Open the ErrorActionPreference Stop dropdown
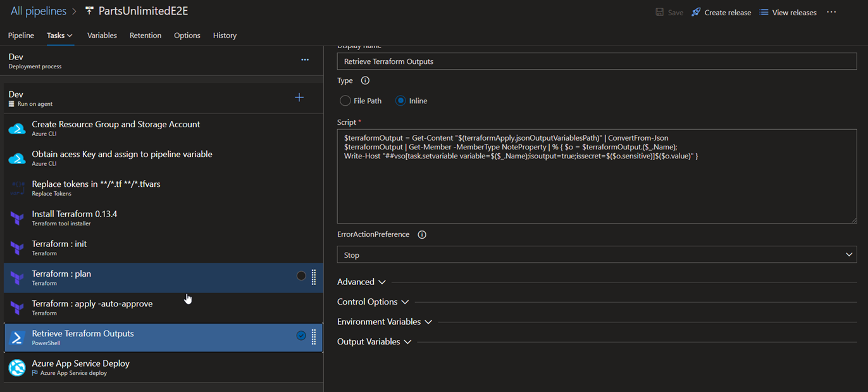868x392 pixels. (597, 255)
